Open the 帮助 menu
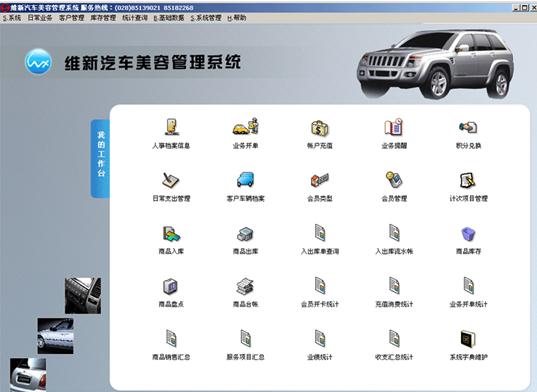This screenshot has width=537, height=392. click(237, 18)
